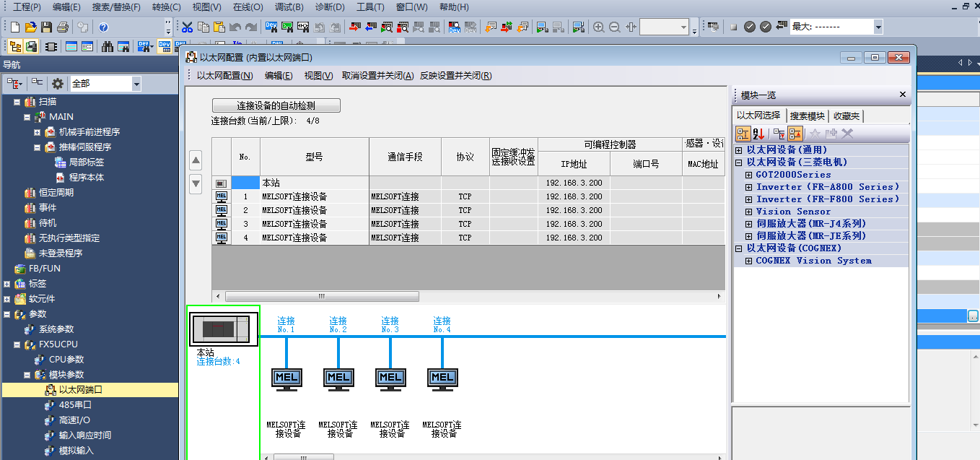Image resolution: width=980 pixels, height=460 pixels.
Task: Click 反映设置并关闭(R) in the dialog menu bar
Action: pyautogui.click(x=455, y=76)
